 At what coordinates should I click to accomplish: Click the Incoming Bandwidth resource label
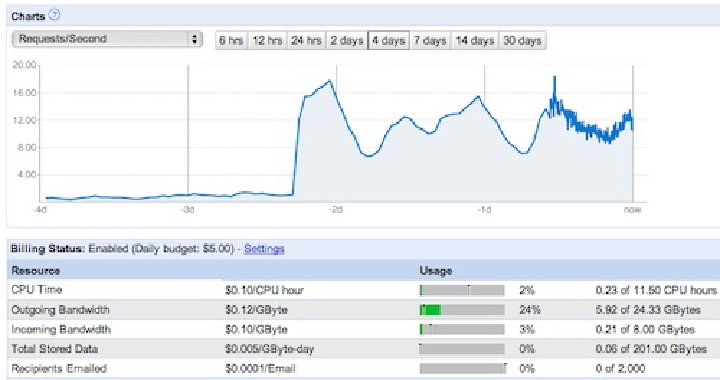tap(61, 329)
